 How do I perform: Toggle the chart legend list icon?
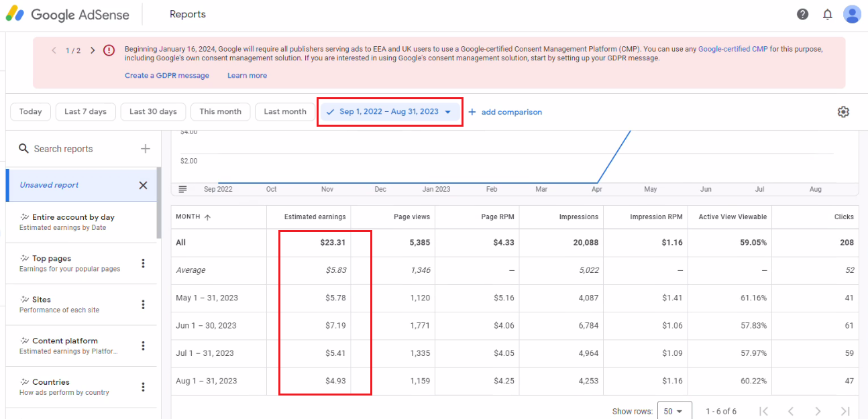pos(182,189)
